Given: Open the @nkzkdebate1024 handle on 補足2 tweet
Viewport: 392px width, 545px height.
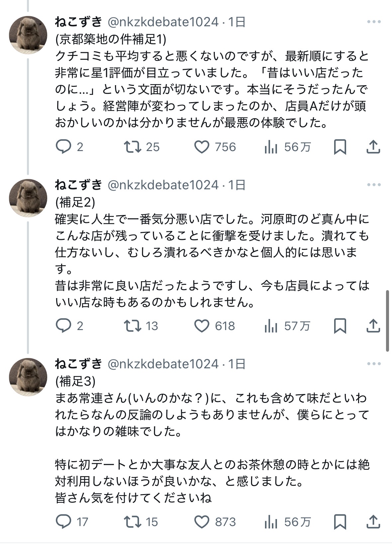Looking at the screenshot, I should click(x=163, y=185).
